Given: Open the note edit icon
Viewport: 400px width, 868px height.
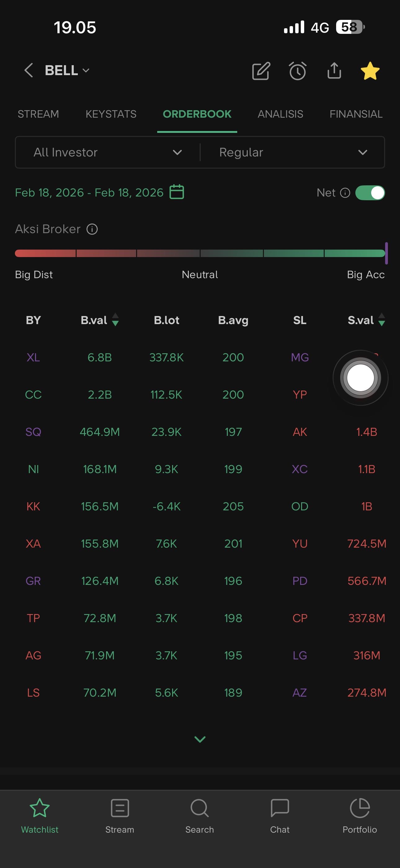Looking at the screenshot, I should [261, 71].
